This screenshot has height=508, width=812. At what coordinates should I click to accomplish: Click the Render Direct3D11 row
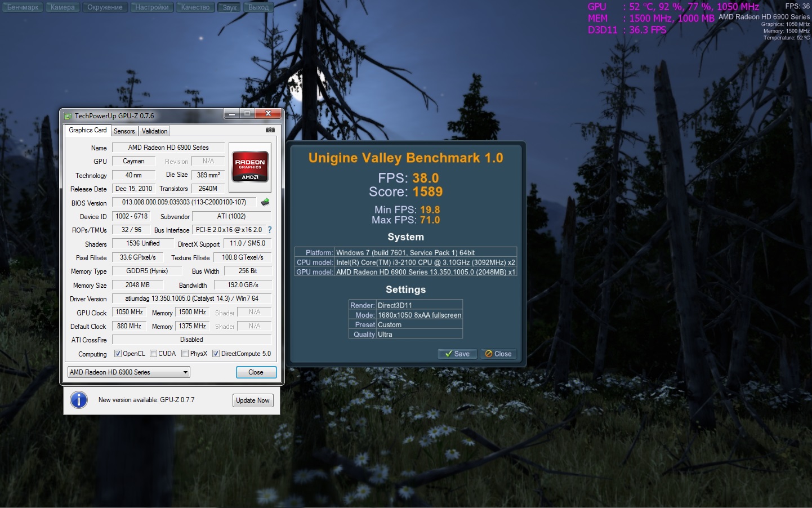click(x=405, y=305)
